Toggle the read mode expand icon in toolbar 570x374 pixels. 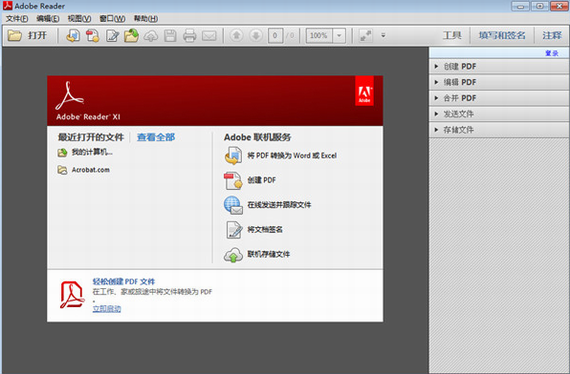click(x=365, y=36)
